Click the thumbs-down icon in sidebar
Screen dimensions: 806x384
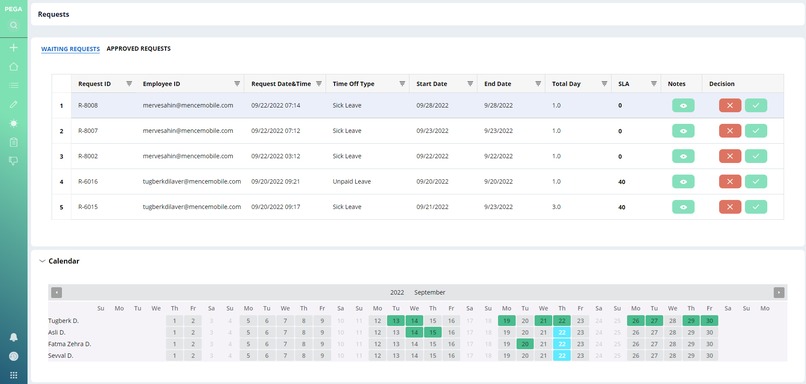[x=14, y=161]
